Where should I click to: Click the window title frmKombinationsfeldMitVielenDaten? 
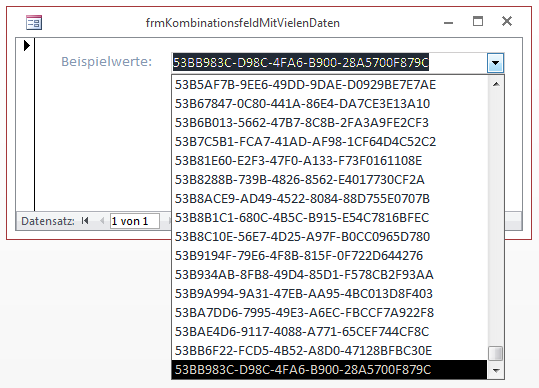coord(243,23)
